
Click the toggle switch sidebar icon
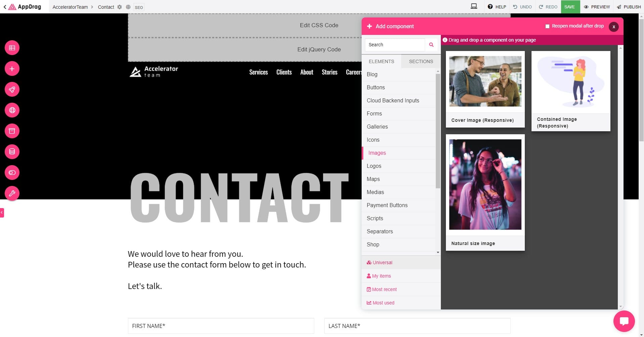pyautogui.click(x=12, y=173)
